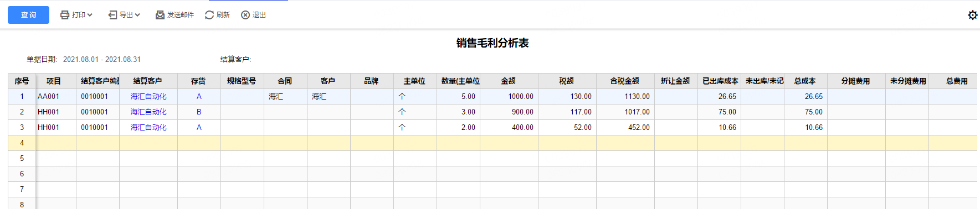Expand the 导出 dropdown arrow
The width and height of the screenshot is (980, 209).
pos(137,15)
